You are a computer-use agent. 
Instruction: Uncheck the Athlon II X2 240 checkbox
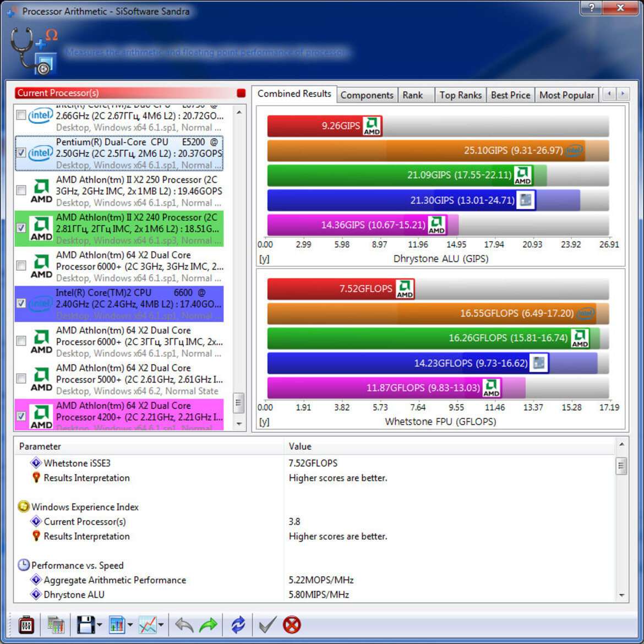pos(21,228)
